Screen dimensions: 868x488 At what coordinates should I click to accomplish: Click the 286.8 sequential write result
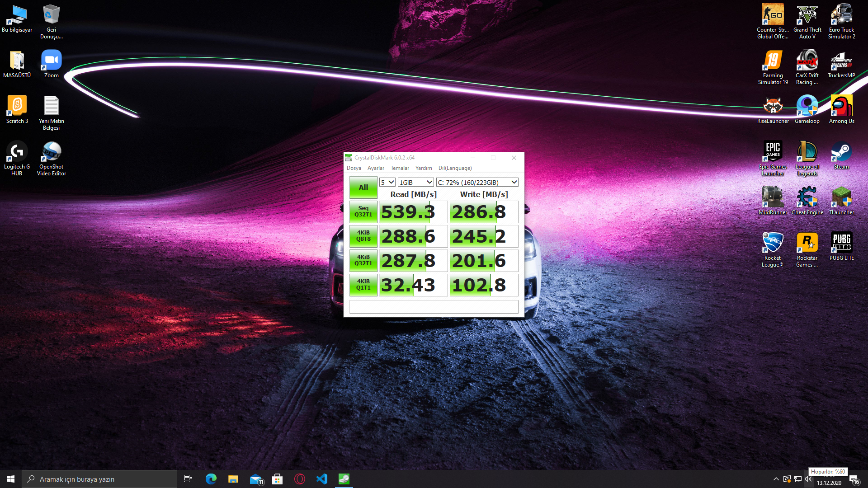[x=484, y=212]
